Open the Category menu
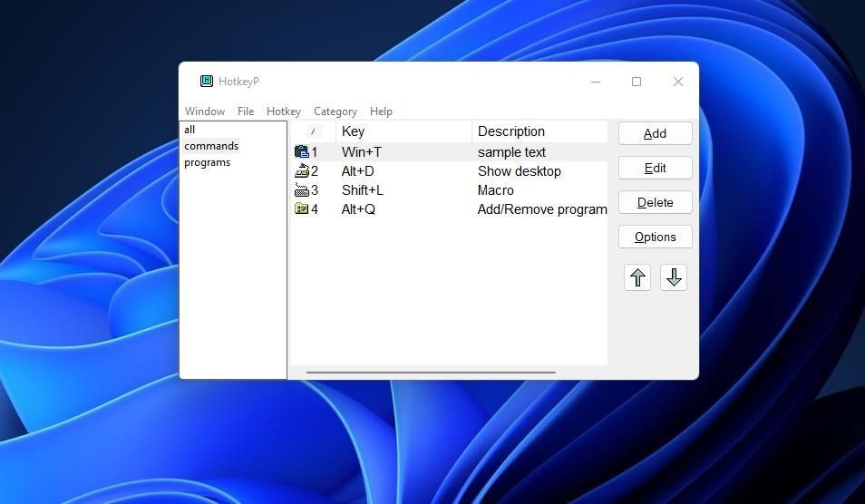Screen dimensions: 865x504 (335, 111)
